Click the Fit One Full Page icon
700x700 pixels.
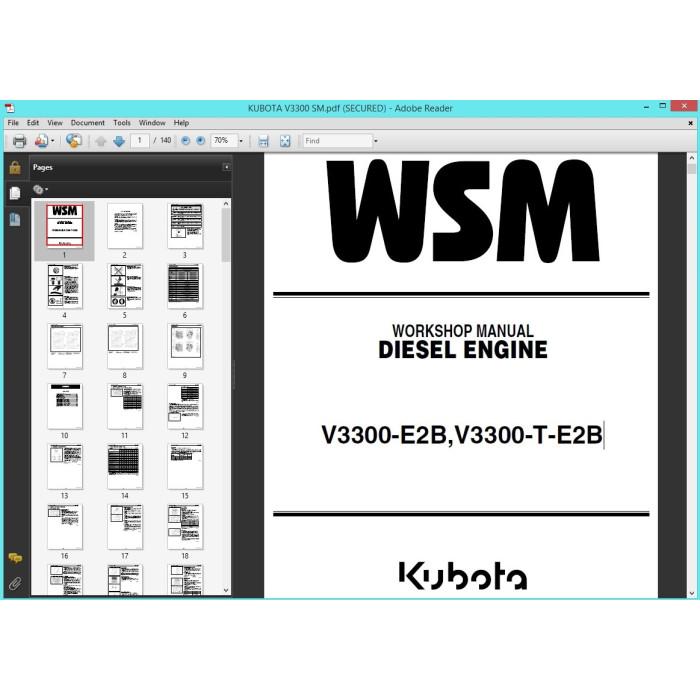pos(285,142)
